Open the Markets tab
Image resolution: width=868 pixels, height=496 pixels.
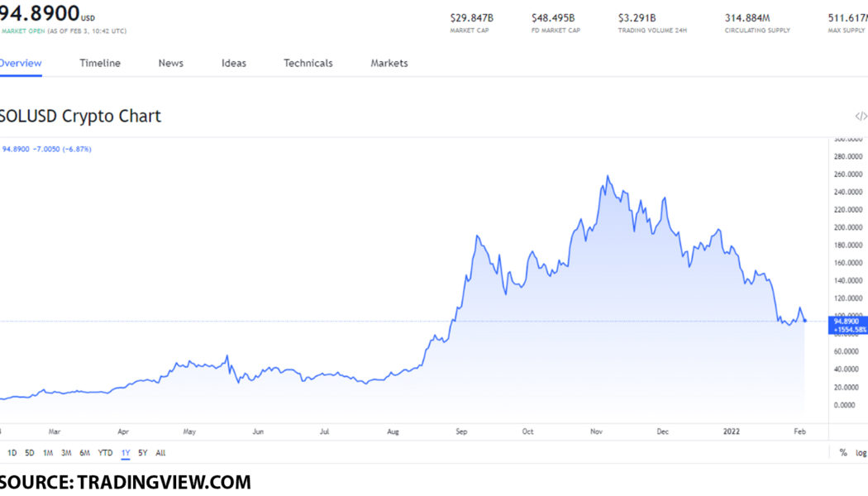(388, 63)
